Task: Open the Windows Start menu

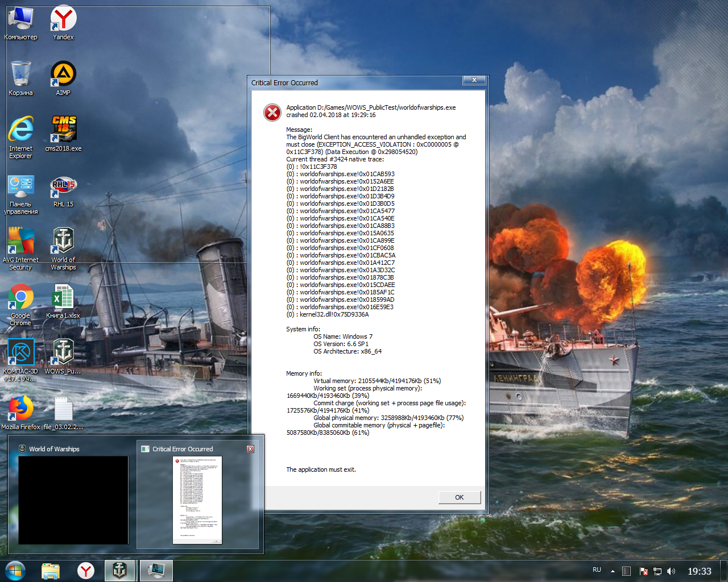Action: 15,570
